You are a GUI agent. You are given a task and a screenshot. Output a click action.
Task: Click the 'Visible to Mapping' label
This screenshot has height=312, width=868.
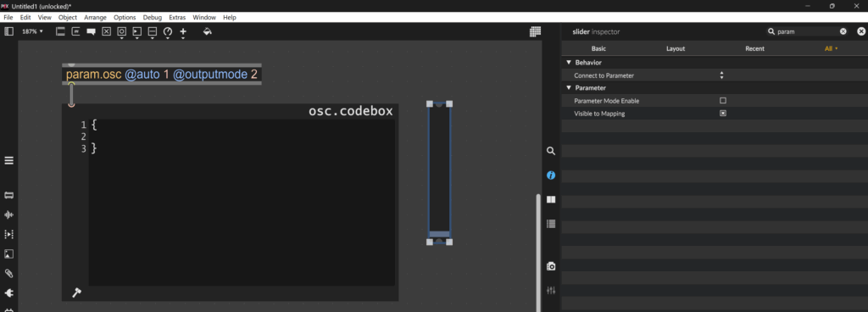click(x=599, y=114)
